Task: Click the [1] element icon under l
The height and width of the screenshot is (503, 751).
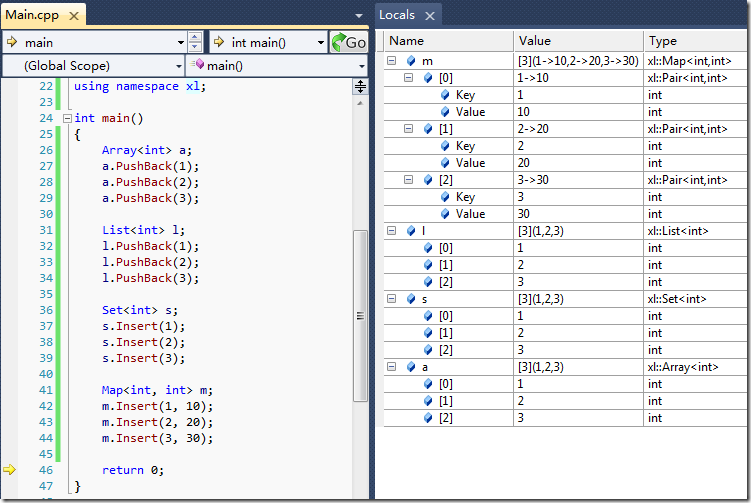Action: pos(428,265)
